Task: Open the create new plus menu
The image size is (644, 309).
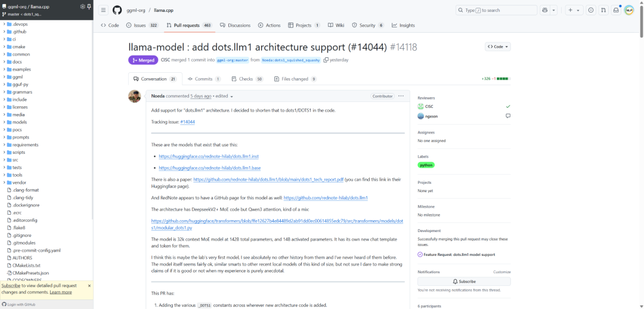Action: pyautogui.click(x=574, y=10)
